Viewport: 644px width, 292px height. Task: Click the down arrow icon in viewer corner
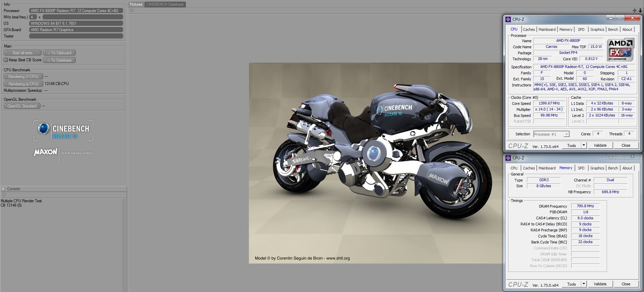(640, 10)
